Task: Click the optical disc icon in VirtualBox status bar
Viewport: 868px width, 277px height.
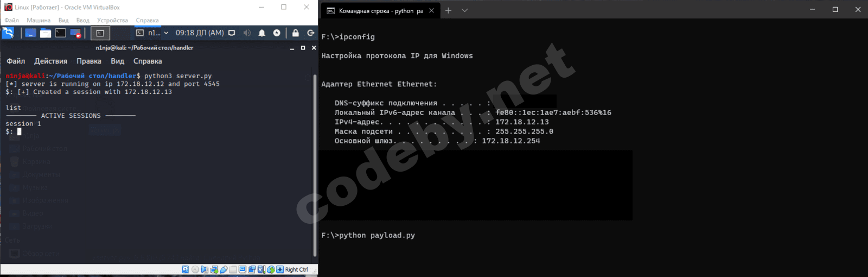Action: click(x=195, y=269)
